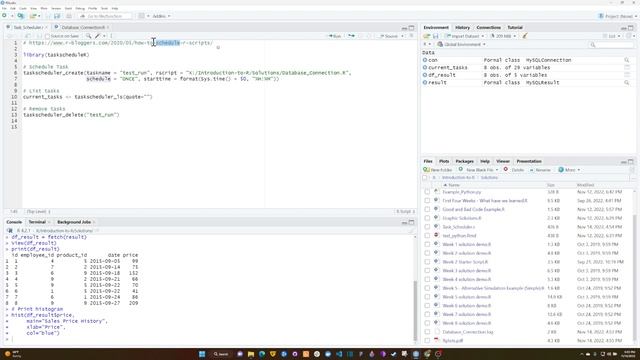Open the Addins dropdown
This screenshot has height=360, width=640.
coord(161,16)
